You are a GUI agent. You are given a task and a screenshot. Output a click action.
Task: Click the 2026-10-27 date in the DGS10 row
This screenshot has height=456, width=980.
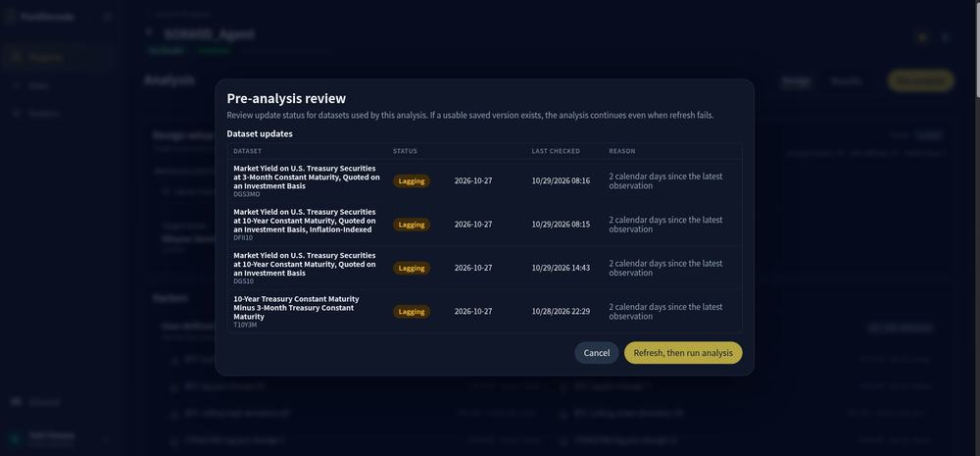473,268
